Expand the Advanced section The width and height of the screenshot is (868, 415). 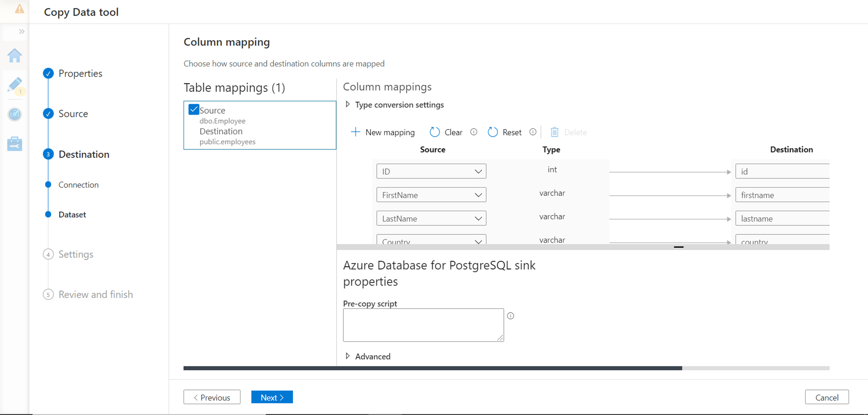coord(348,356)
